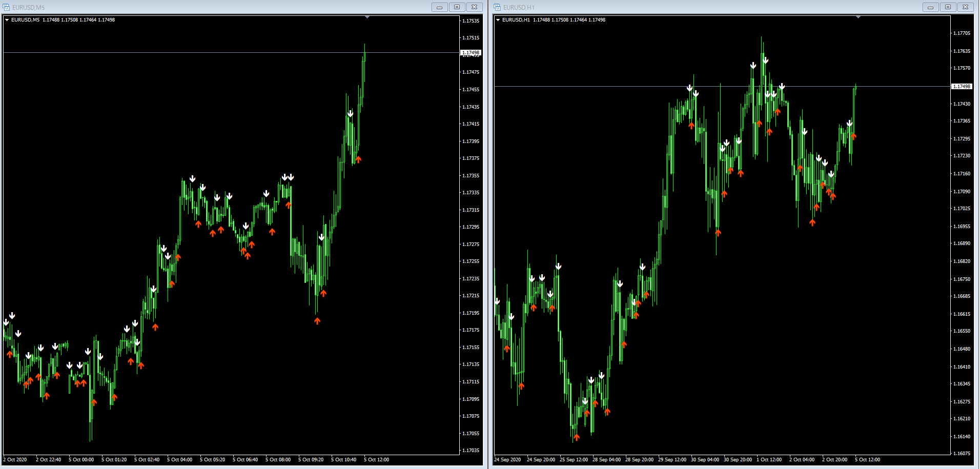This screenshot has width=980, height=469.
Task: Minimize the EURUSD,M5 chart window
Action: (x=439, y=7)
